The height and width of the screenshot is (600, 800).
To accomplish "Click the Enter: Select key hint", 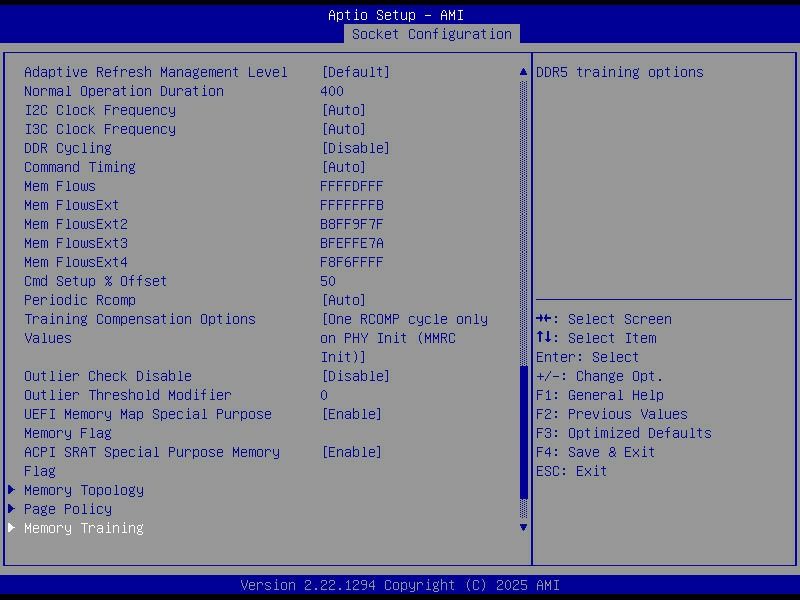I will click(x=587, y=357).
